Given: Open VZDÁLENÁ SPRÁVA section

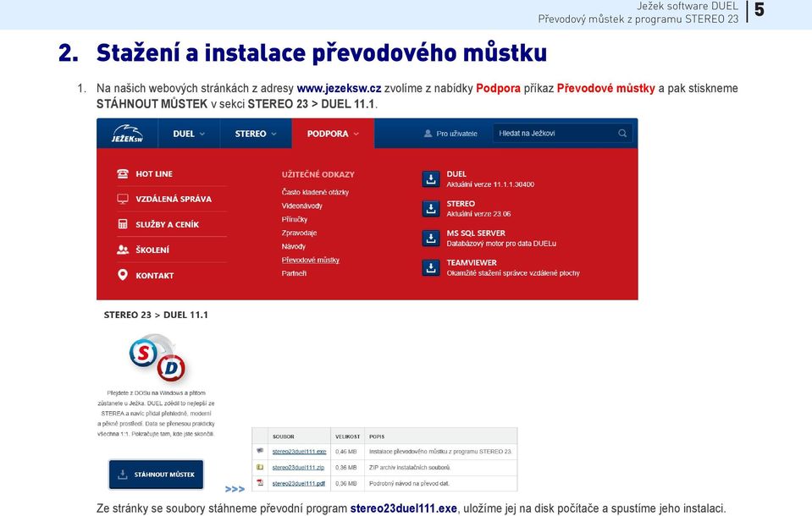Looking at the screenshot, I should 174,199.
